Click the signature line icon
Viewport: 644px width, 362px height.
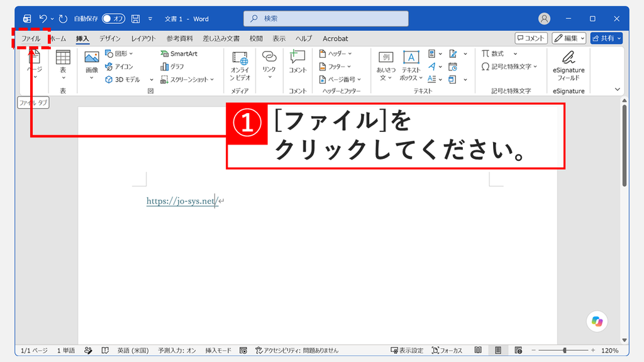click(x=453, y=54)
